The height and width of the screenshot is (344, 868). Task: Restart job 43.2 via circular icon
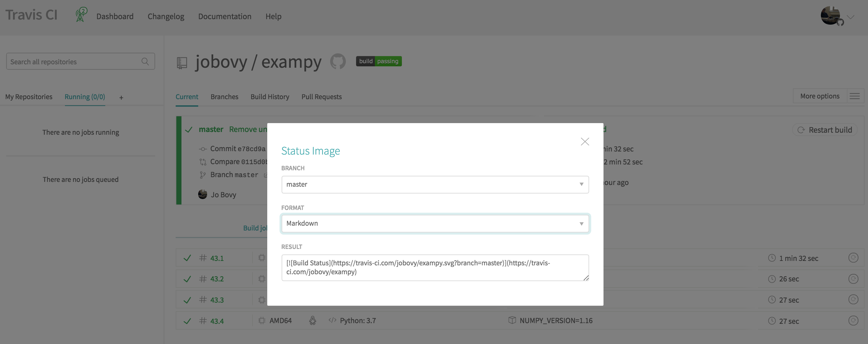pos(853,279)
